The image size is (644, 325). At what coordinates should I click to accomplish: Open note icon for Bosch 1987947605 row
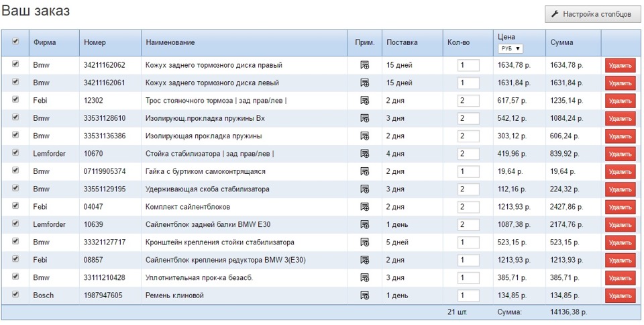coord(364,295)
